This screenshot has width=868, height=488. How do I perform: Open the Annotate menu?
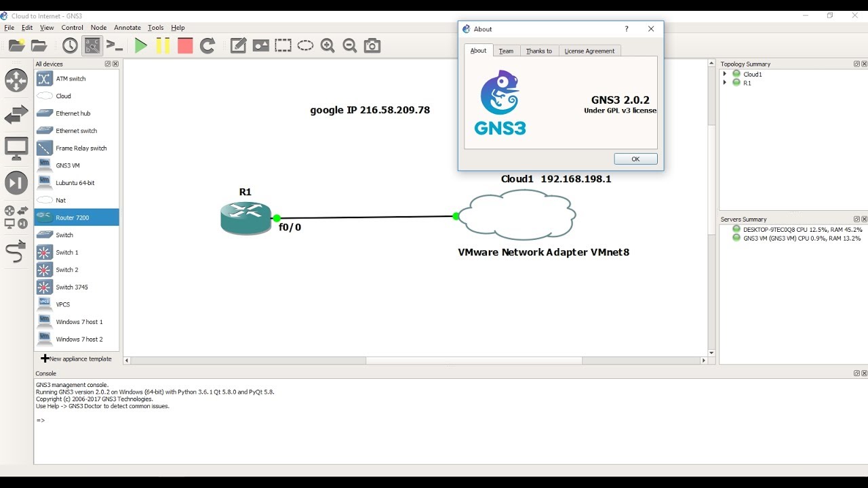pyautogui.click(x=127, y=28)
